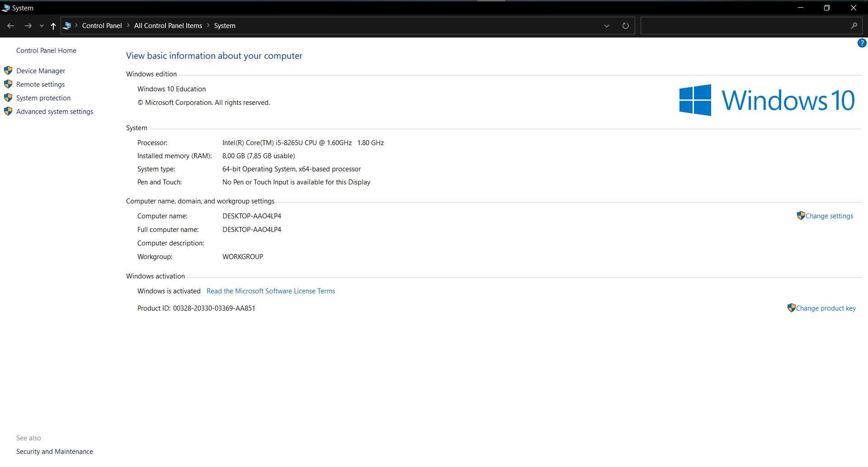Click product ID 00328-20330-03369-AA851

pos(214,308)
